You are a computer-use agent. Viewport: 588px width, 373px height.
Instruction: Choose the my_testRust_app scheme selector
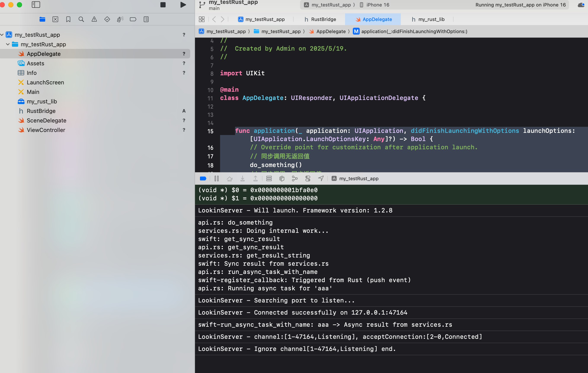tap(328, 5)
